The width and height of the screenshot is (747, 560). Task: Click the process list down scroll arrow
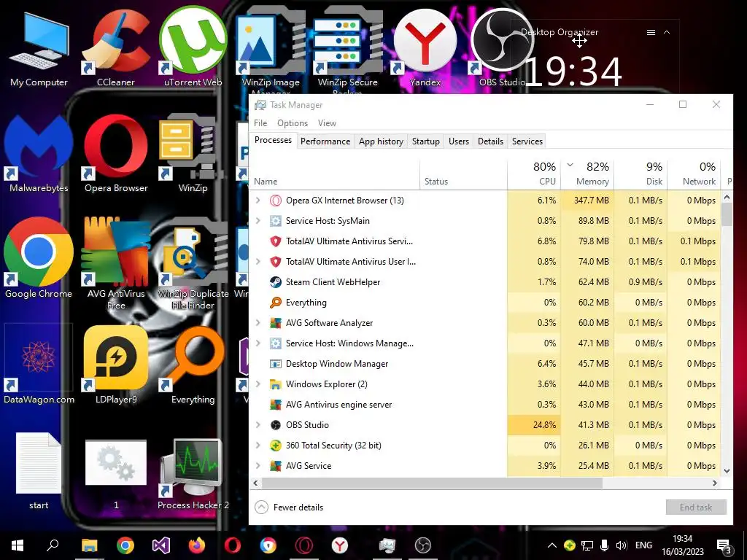pos(727,471)
